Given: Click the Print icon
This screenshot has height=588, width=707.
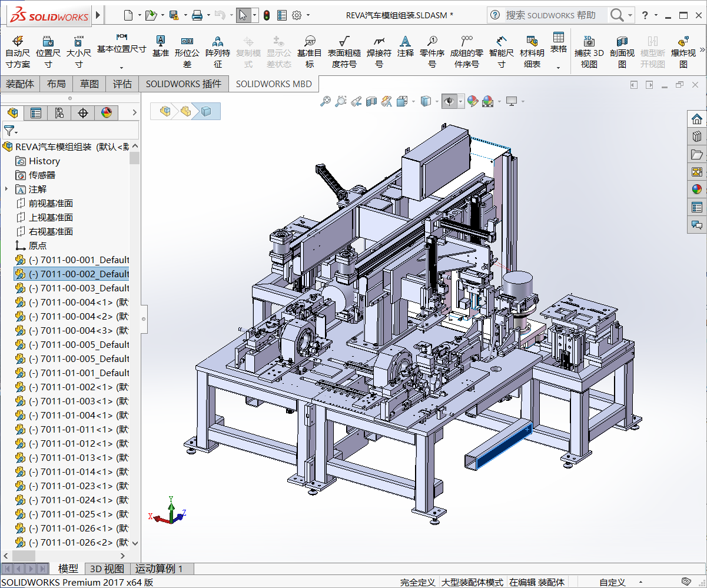Looking at the screenshot, I should click(x=197, y=15).
